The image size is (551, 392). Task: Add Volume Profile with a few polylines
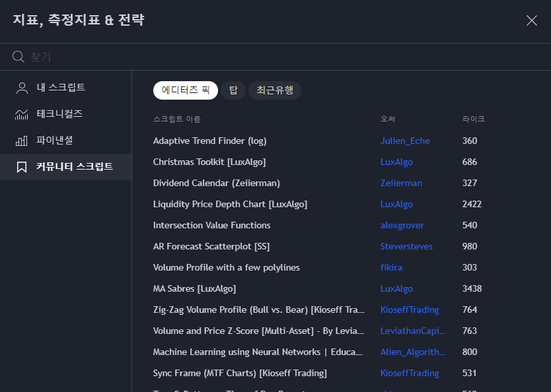(x=227, y=267)
